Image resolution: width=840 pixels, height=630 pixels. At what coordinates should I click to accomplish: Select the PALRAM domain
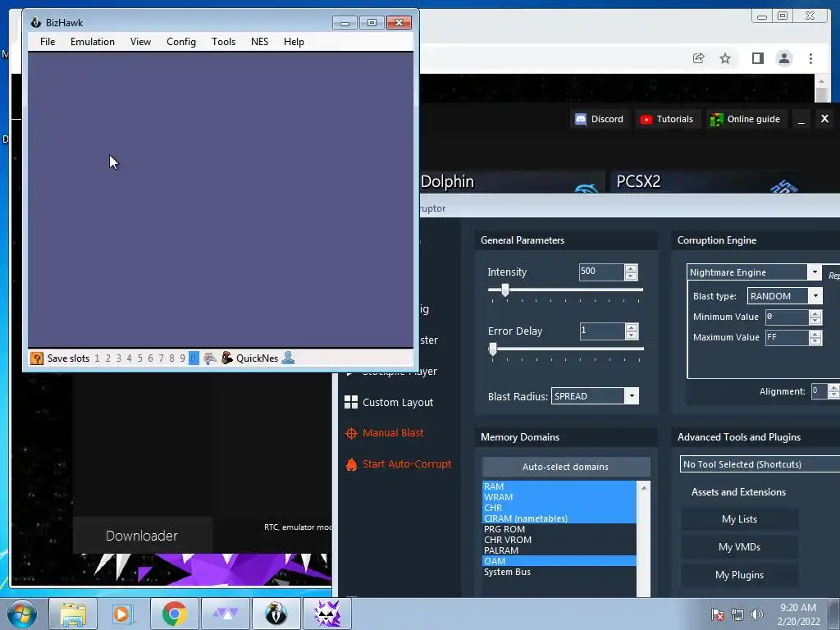[x=559, y=550]
